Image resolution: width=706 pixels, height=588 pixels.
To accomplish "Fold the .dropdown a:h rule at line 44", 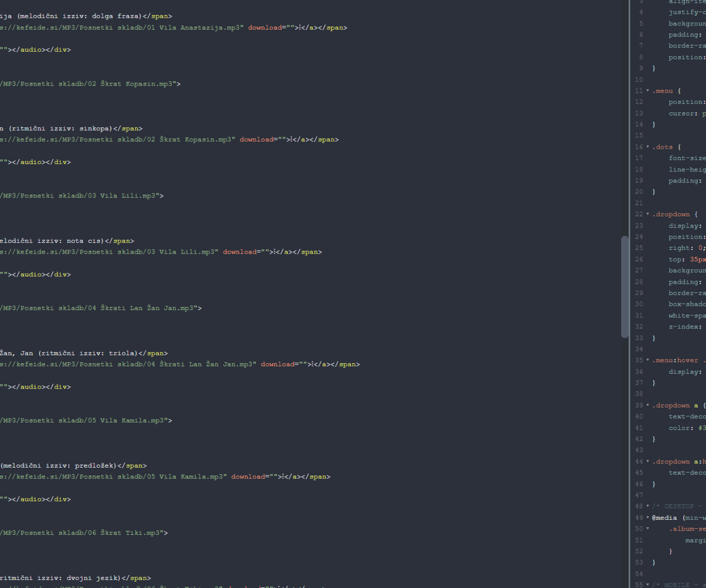I will click(x=648, y=461).
